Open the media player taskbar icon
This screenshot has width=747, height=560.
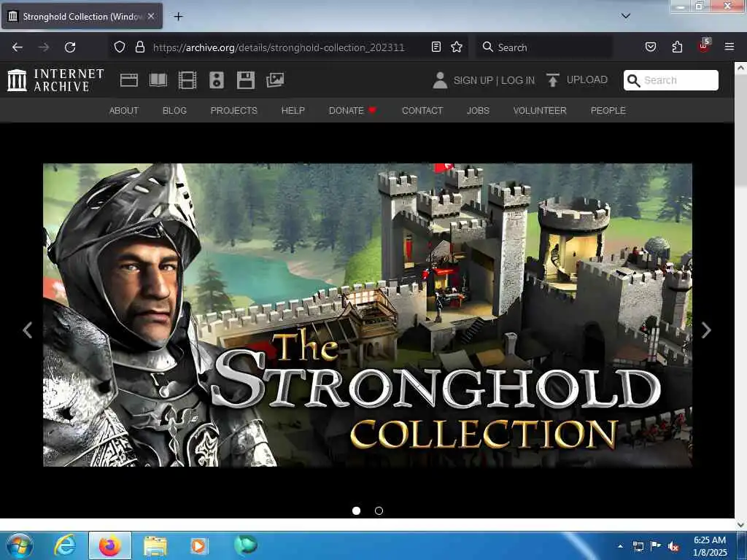(198, 545)
